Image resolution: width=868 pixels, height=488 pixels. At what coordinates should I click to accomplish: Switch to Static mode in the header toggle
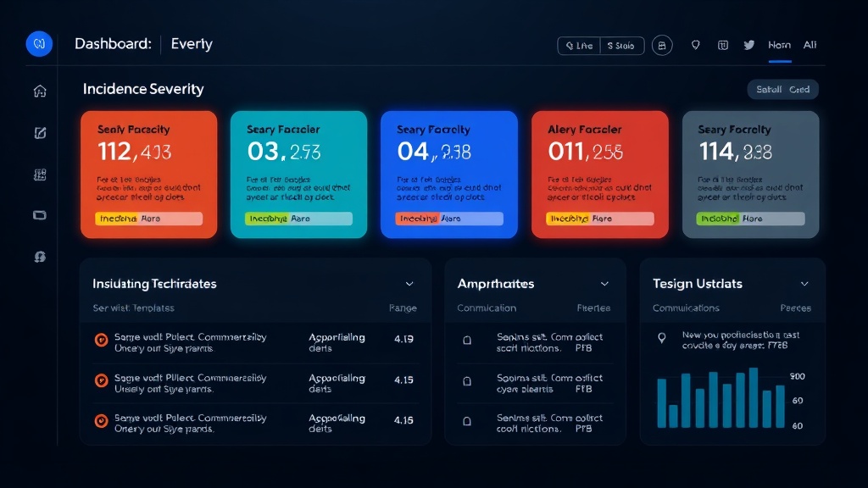(621, 45)
